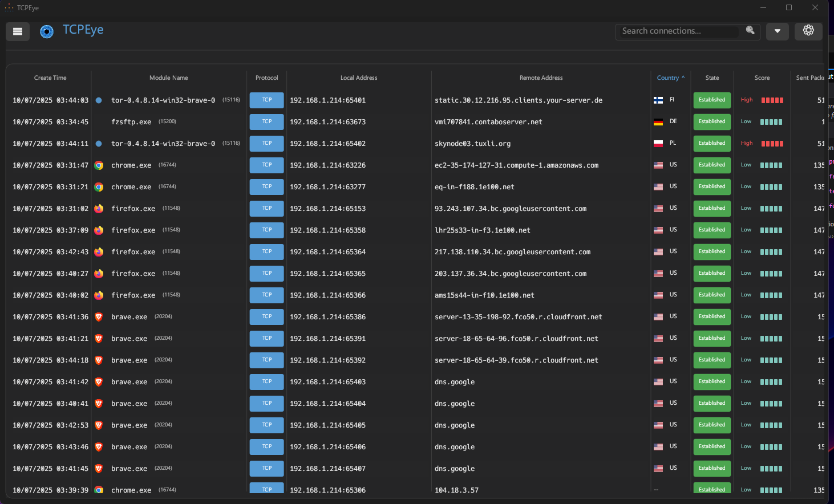This screenshot has width=834, height=504.
Task: Click Chrome icon in the 03:31:21 row
Action: point(99,187)
